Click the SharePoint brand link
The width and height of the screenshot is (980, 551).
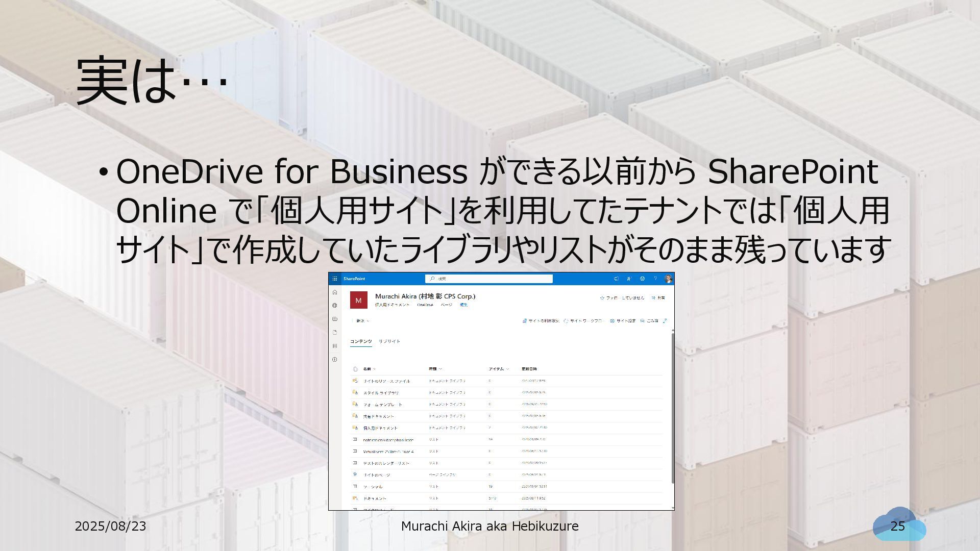coord(354,279)
